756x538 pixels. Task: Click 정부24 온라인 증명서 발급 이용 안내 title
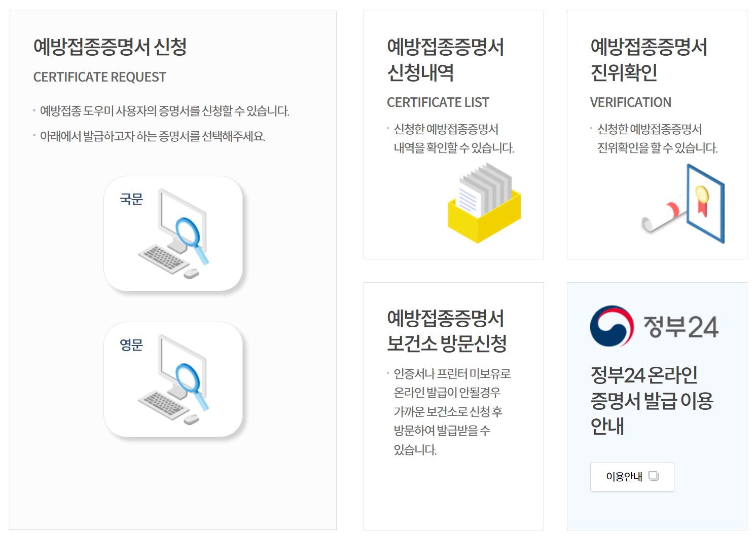tap(652, 400)
